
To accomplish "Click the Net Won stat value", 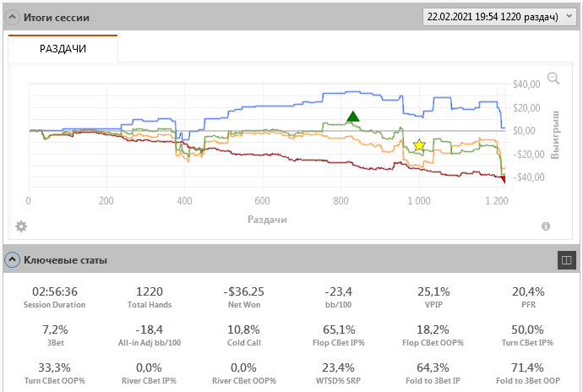I will click(240, 291).
